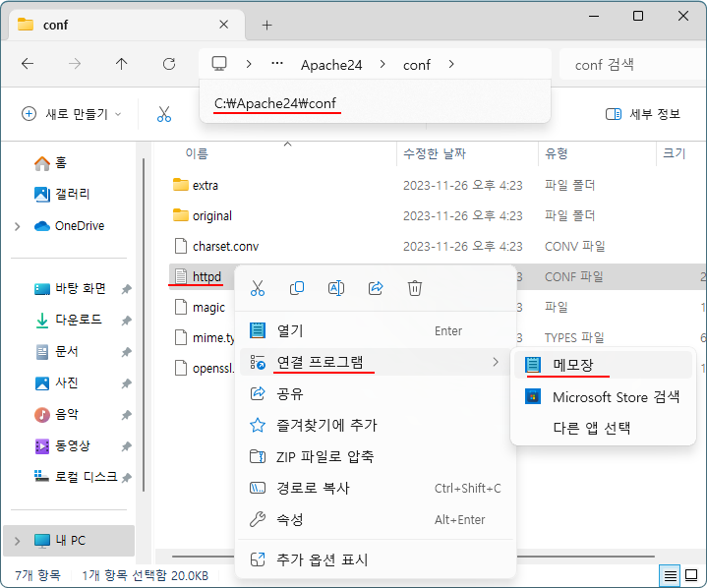This screenshot has height=588, width=707.
Task: Choose 추가 옵션 표시
Action: [x=376, y=559]
